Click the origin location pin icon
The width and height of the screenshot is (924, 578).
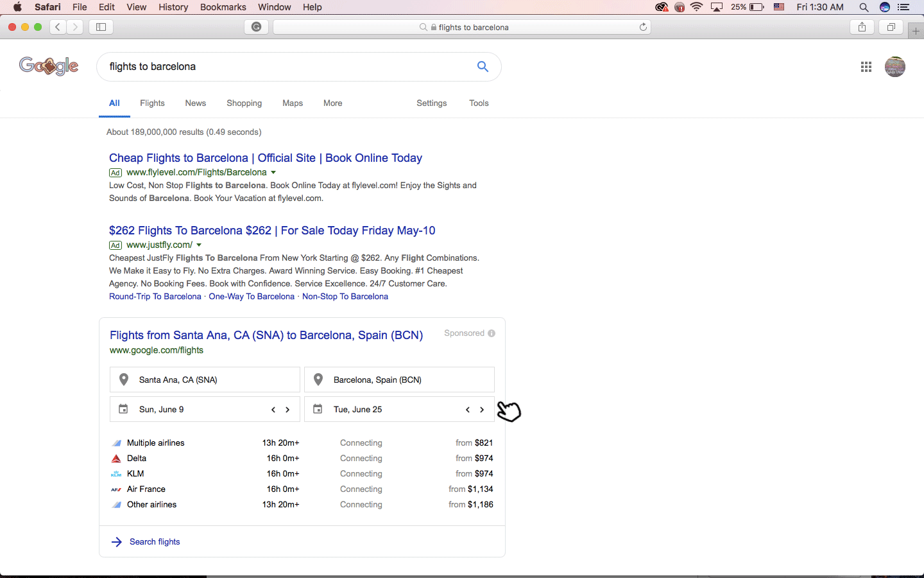pos(124,380)
